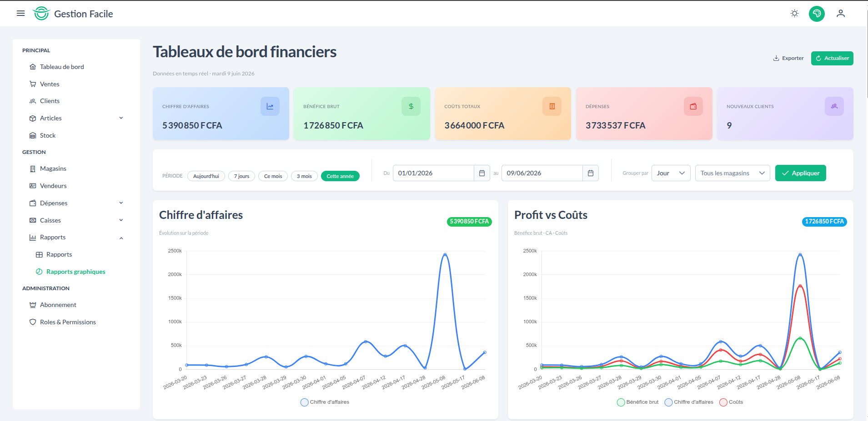Click the Actualiser button

click(832, 58)
